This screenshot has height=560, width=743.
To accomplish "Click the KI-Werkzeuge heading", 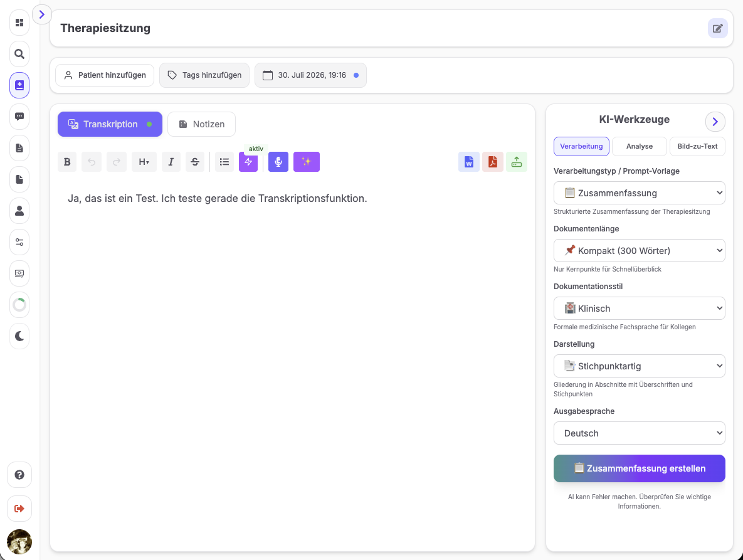I will [x=634, y=119].
